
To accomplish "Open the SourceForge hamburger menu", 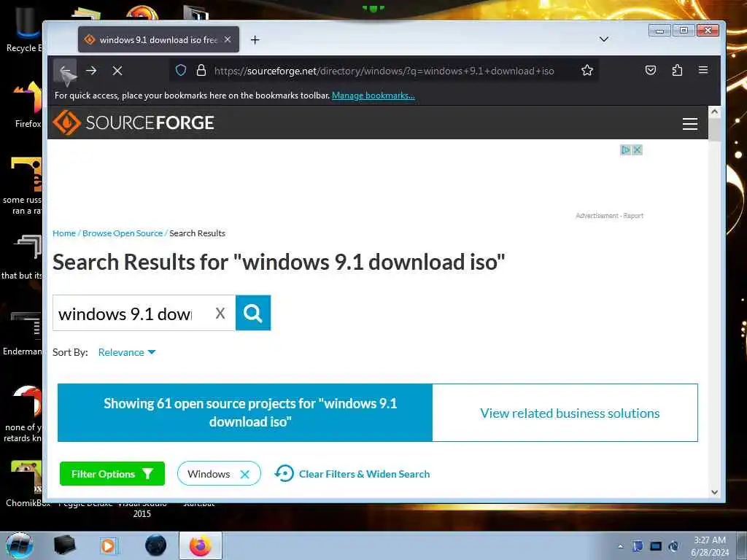I will [690, 124].
